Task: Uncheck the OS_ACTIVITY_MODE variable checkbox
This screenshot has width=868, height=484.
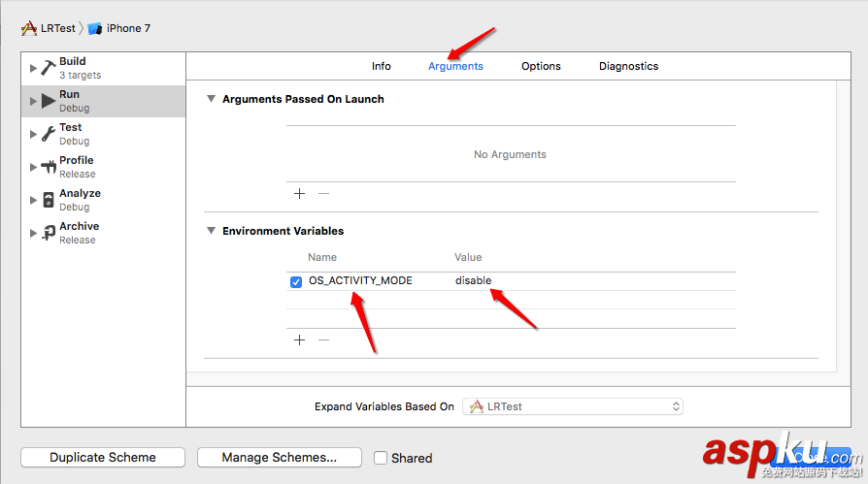Action: click(x=296, y=281)
